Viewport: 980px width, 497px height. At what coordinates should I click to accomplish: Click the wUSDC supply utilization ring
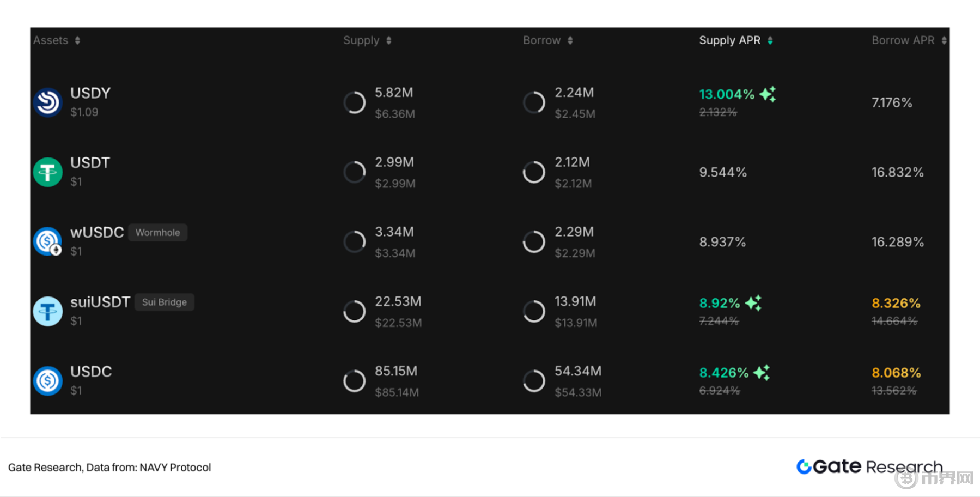pos(354,241)
